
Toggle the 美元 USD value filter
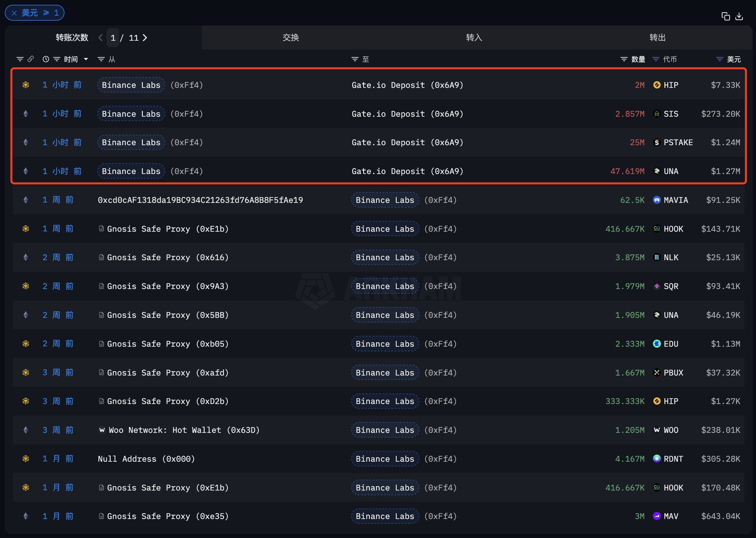tap(719, 59)
